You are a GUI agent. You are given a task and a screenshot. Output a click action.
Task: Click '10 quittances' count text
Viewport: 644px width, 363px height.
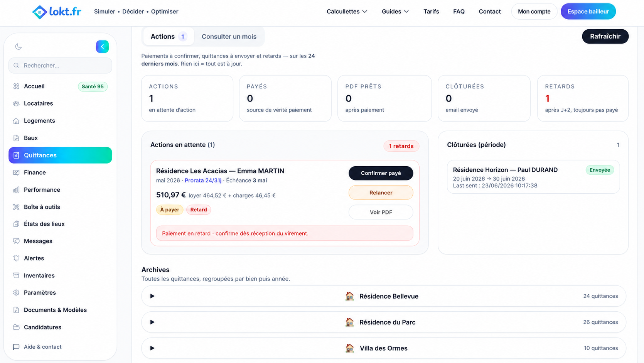(x=601, y=348)
